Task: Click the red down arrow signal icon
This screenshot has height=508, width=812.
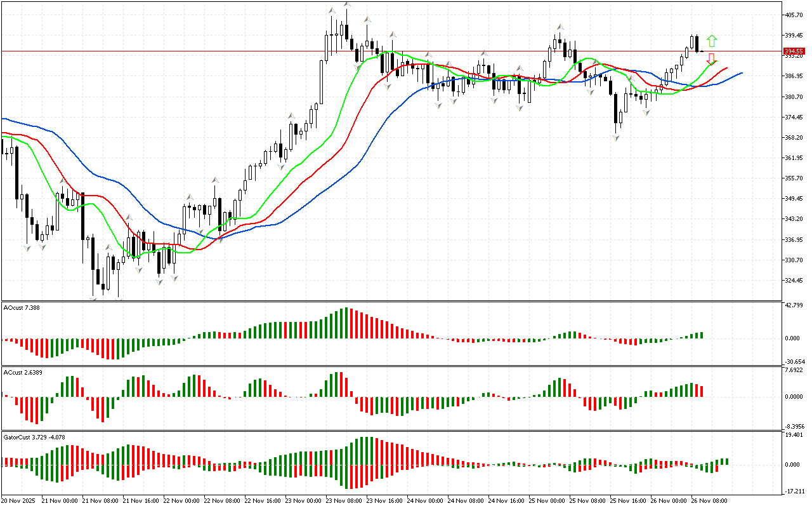Action: (712, 59)
